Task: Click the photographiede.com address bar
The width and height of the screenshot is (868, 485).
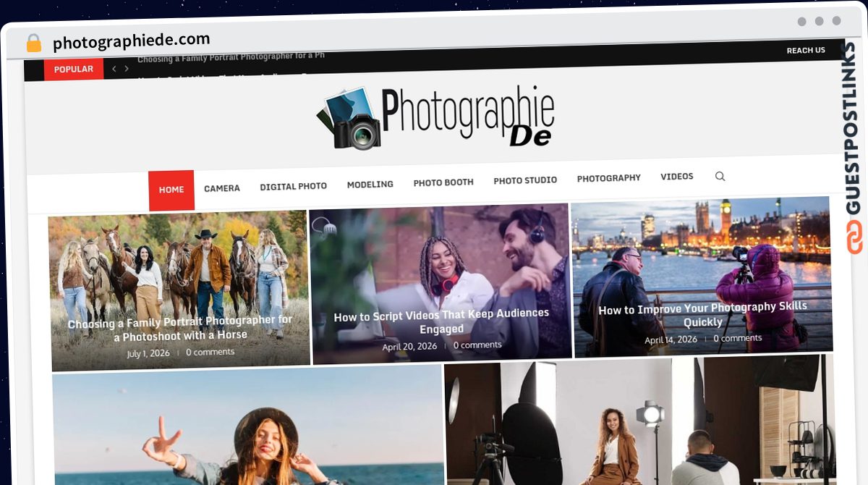Action: click(131, 41)
